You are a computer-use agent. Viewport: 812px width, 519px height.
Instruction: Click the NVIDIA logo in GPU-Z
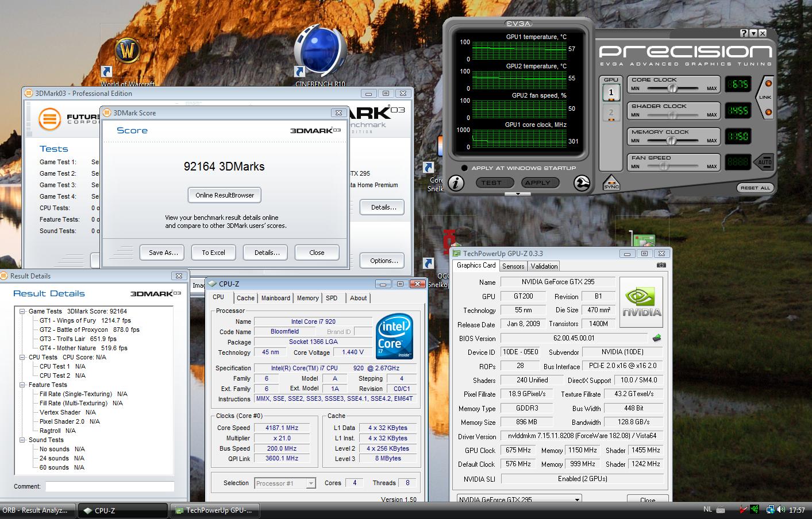point(642,302)
